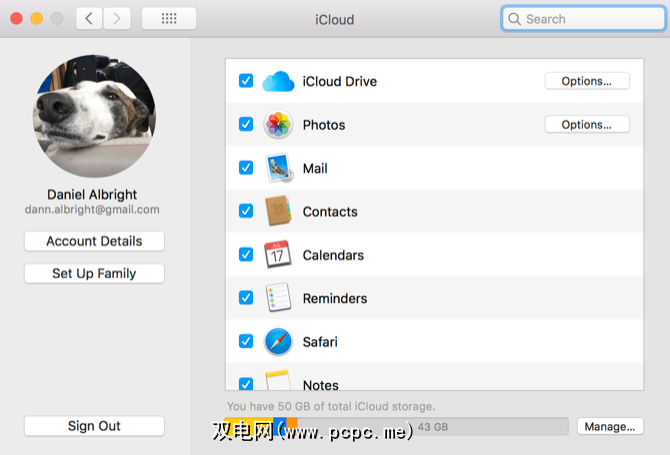Image resolution: width=670 pixels, height=455 pixels.
Task: Click the Search field
Action: coord(583,19)
